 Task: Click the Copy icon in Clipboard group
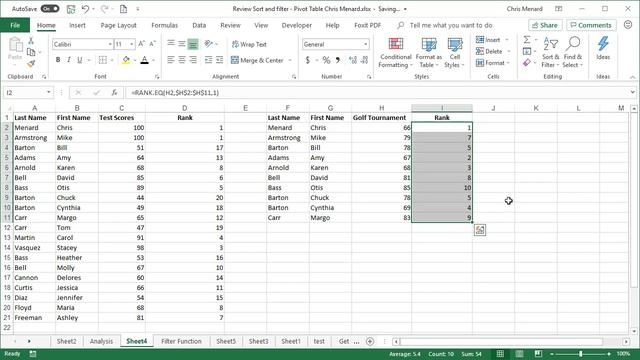pyautogui.click(x=31, y=52)
